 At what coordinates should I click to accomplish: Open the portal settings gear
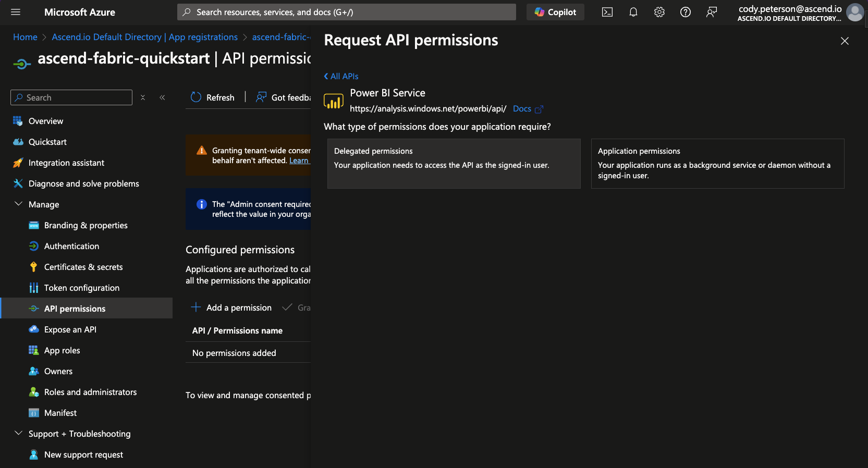(659, 12)
